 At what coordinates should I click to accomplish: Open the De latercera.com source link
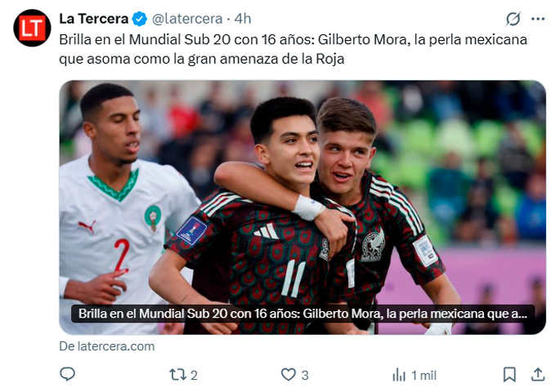point(107,346)
